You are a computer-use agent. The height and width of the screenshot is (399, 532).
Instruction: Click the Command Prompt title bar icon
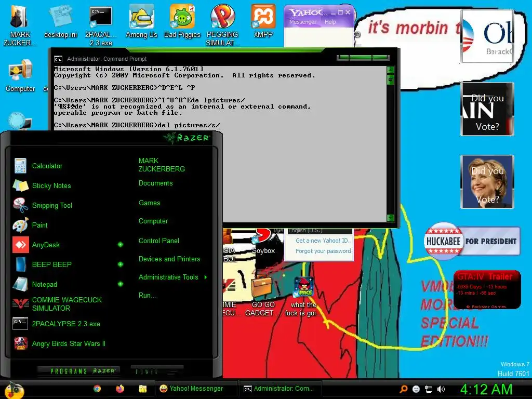click(58, 59)
